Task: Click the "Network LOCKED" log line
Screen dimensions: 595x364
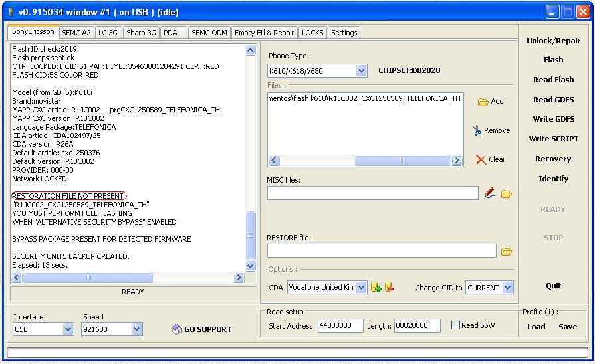Action: pos(39,179)
